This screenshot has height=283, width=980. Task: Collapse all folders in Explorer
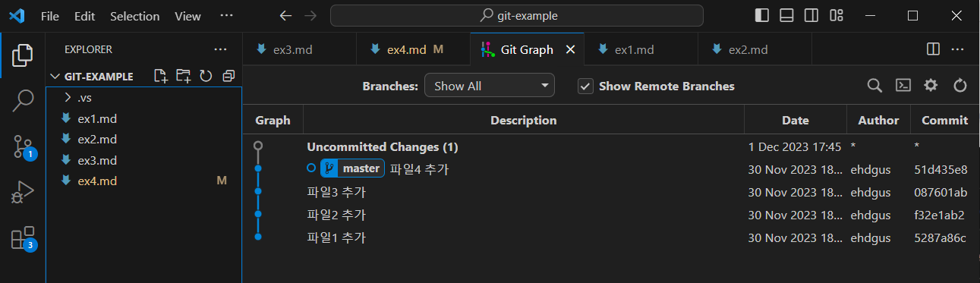[228, 76]
